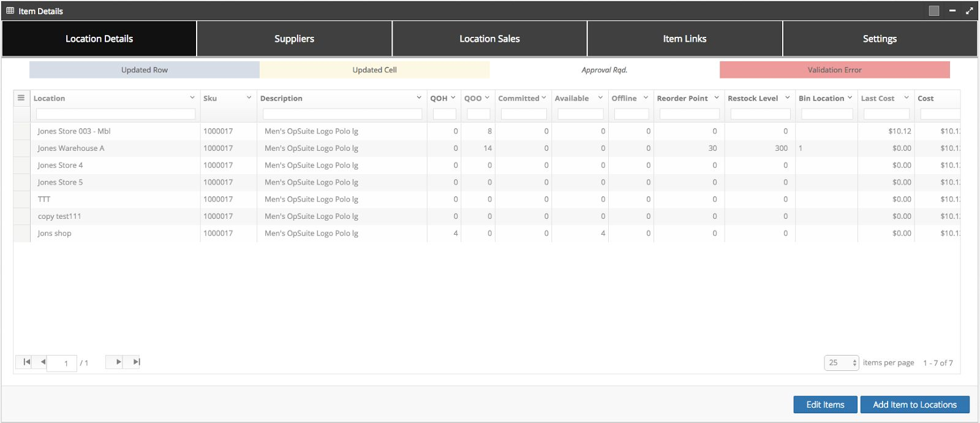Click Add Item to Locations button
The image size is (980, 423).
coord(914,405)
